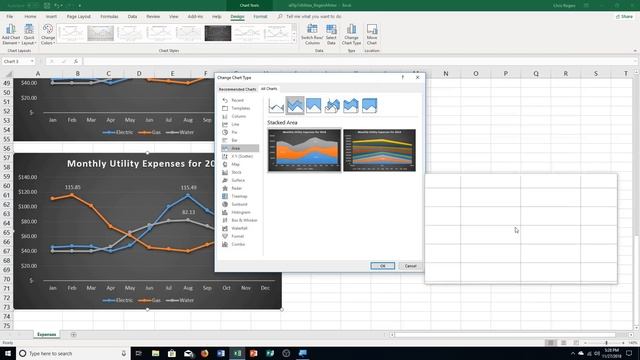The height and width of the screenshot is (360, 640).
Task: Choose the Stacked Area subtype icon
Action: pos(295,106)
